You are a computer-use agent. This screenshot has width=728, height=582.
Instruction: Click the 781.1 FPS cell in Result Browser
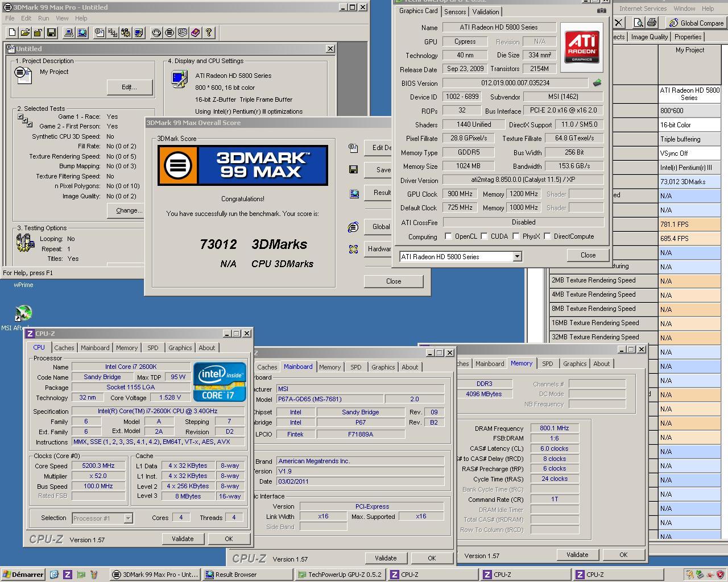(x=690, y=225)
